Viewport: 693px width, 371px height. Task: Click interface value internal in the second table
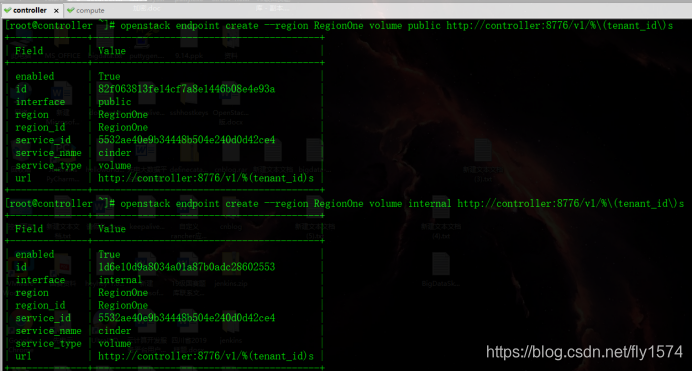(120, 280)
